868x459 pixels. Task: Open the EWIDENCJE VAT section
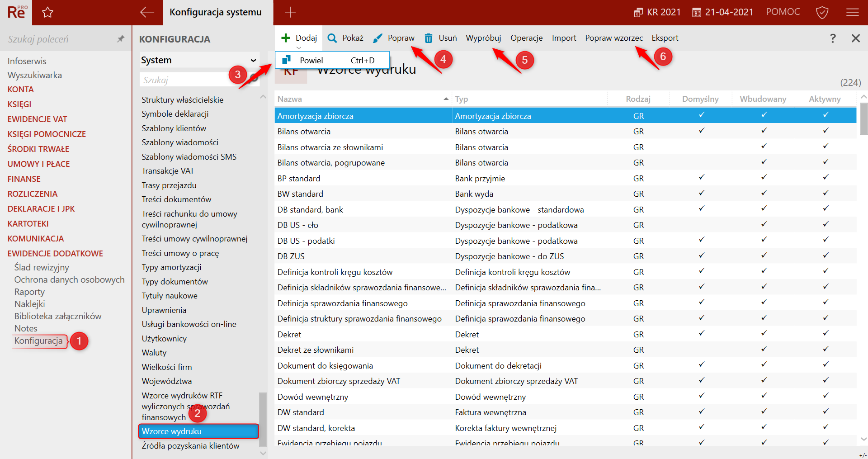tap(37, 119)
